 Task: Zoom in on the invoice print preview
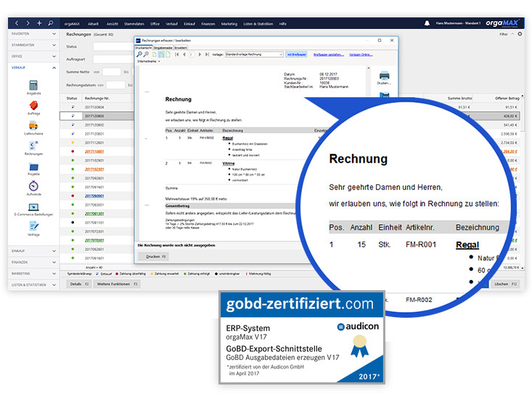pyautogui.click(x=139, y=54)
